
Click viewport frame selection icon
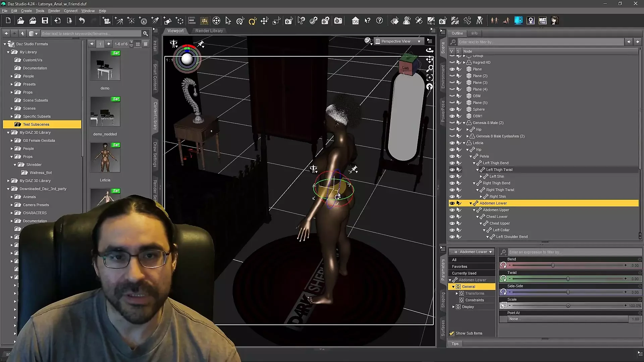click(x=430, y=77)
